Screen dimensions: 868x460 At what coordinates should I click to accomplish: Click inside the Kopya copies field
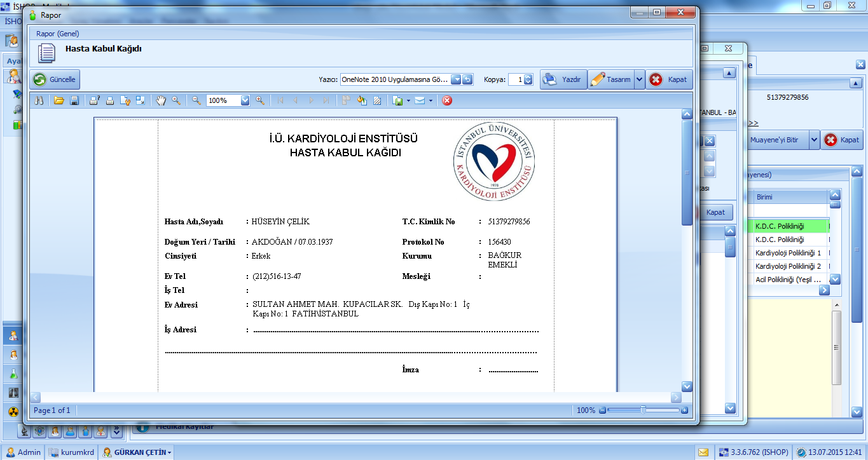pos(516,79)
